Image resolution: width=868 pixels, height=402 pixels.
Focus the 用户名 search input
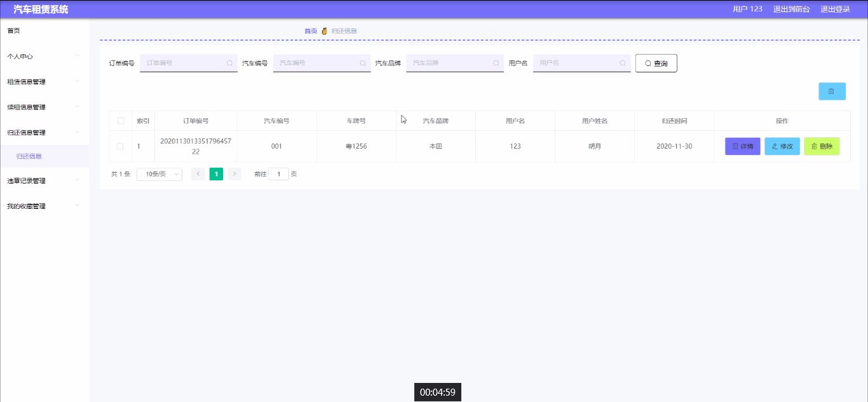pos(582,64)
